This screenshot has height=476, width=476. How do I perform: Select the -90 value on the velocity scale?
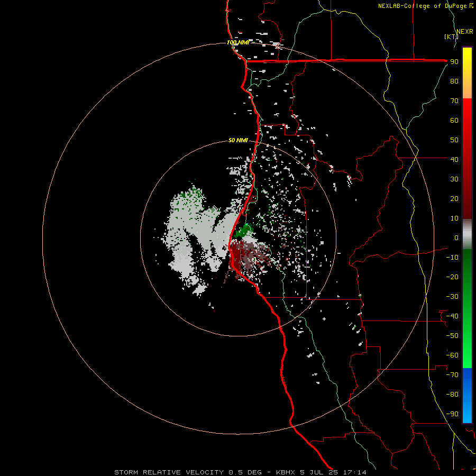(452, 414)
